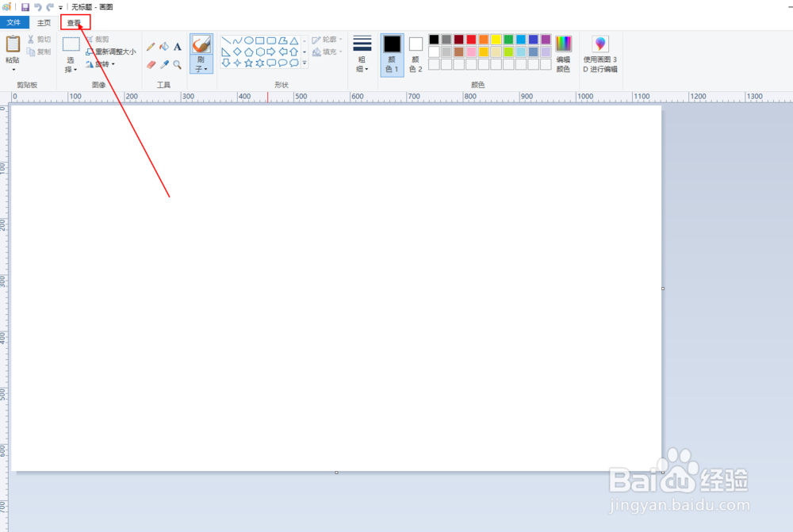Choose the Polygon shape
The height and width of the screenshot is (532, 793).
(283, 40)
